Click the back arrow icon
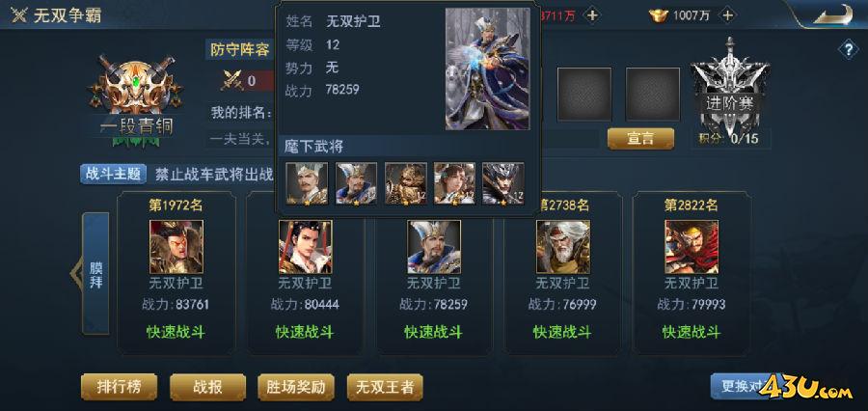 832,14
